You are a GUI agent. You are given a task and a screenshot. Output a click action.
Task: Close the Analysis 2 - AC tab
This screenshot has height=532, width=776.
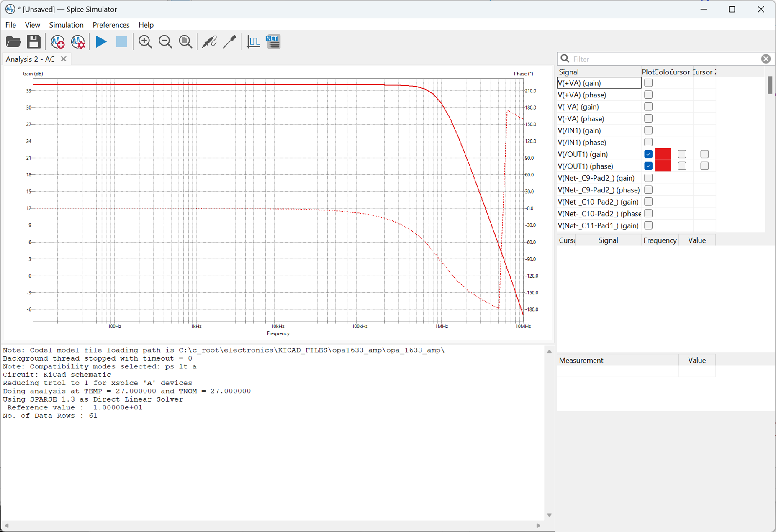point(64,59)
